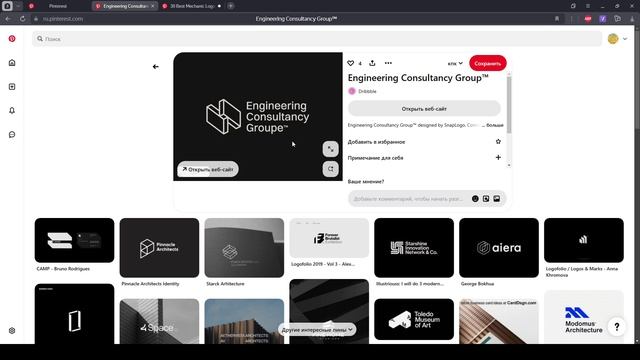Viewport: 640px width, 360px height.
Task: Close the Engineering Consultancy tab
Action: click(x=153, y=6)
